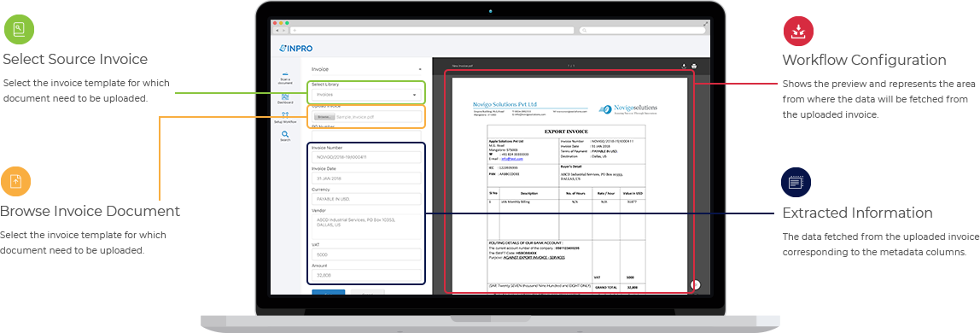Open Setup Workflow in sidebar
Image resolution: width=980 pixels, height=333 pixels.
pyautogui.click(x=285, y=117)
